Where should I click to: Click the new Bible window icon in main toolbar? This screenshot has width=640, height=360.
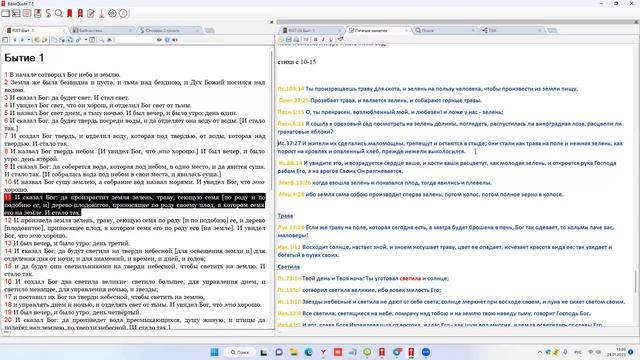coord(6,13)
